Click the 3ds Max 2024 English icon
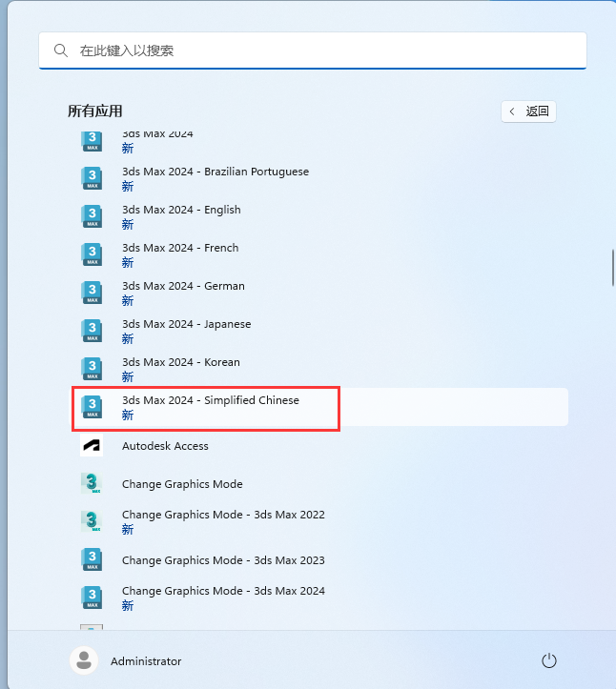This screenshot has width=616, height=689. 92,216
